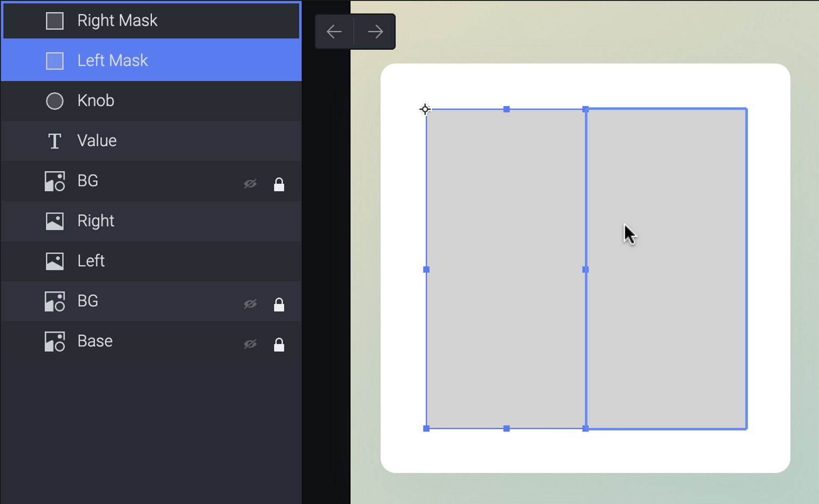Image resolution: width=819 pixels, height=504 pixels.
Task: Toggle visibility of the upper BG layer
Action: (x=250, y=184)
